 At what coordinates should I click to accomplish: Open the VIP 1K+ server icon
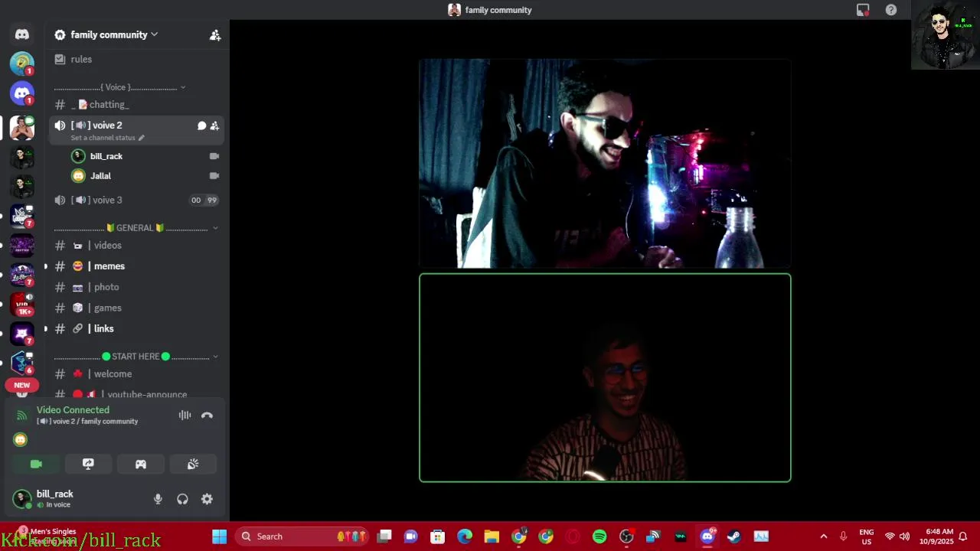22,304
